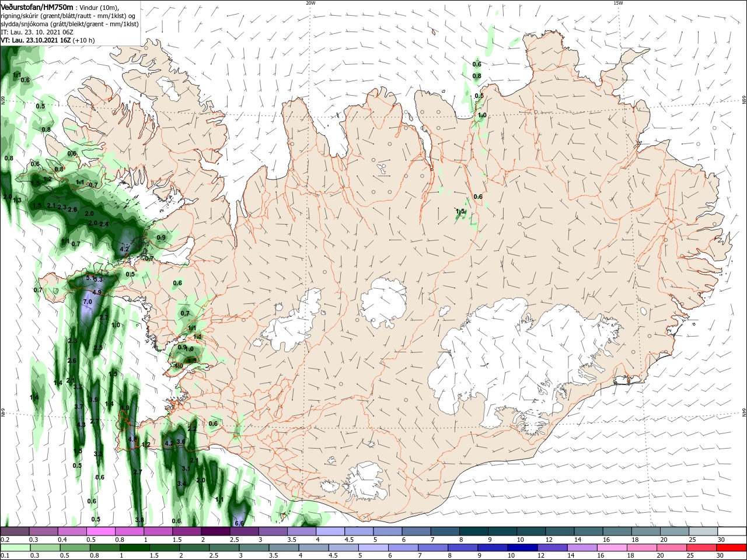747x560 pixels.
Task: Click the 4.8 precipitation value on map
Action: click(132, 439)
